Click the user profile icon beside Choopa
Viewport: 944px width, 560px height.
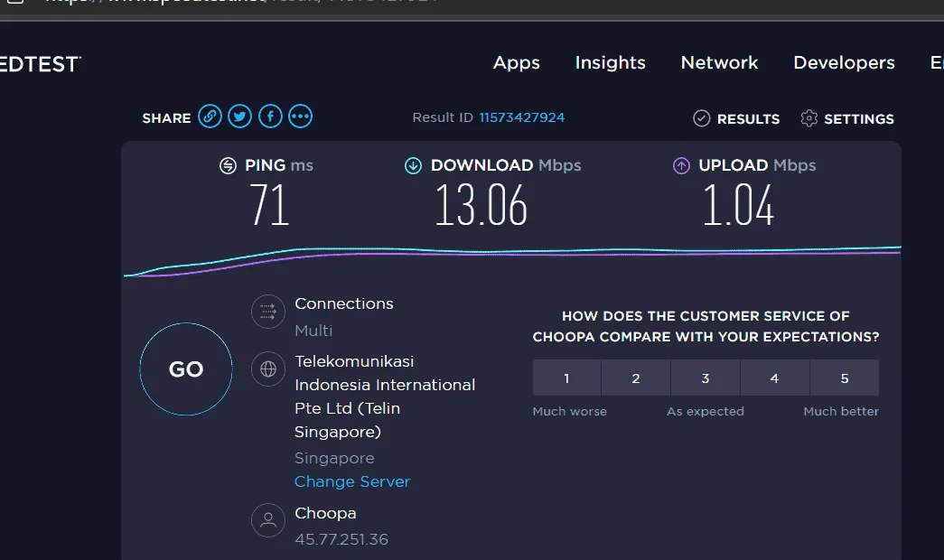click(x=268, y=519)
